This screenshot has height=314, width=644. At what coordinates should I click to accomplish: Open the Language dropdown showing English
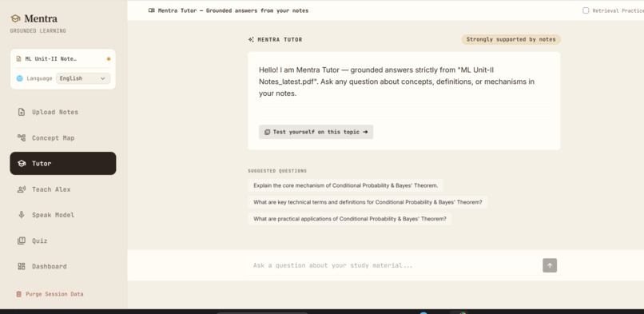pos(83,78)
